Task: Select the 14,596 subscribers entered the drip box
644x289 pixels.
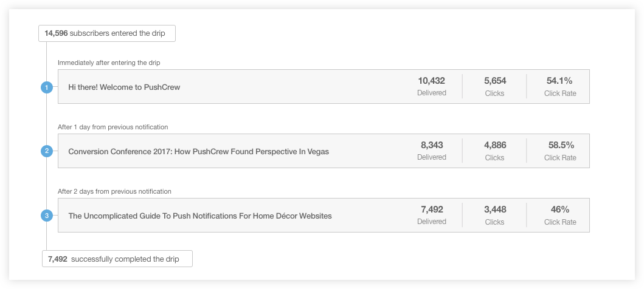Action: click(x=107, y=33)
